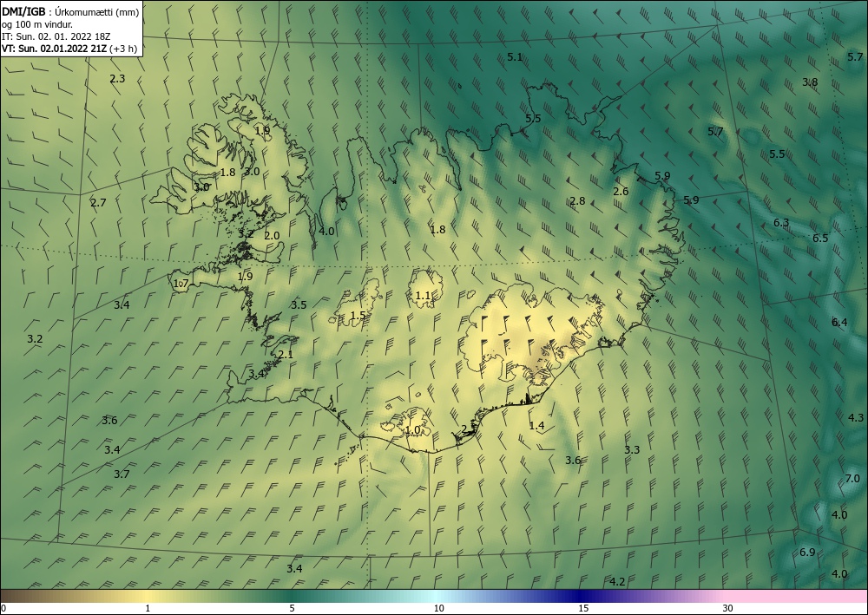Image resolution: width=868 pixels, height=615 pixels.
Task: Click the colour scale tick label "0"
Action: [x=3, y=608]
